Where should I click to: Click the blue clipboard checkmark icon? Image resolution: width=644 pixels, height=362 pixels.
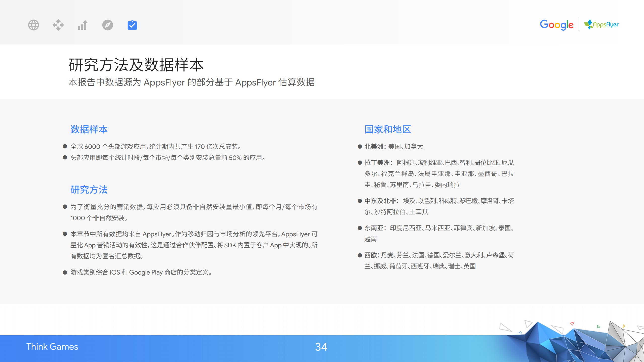point(132,25)
